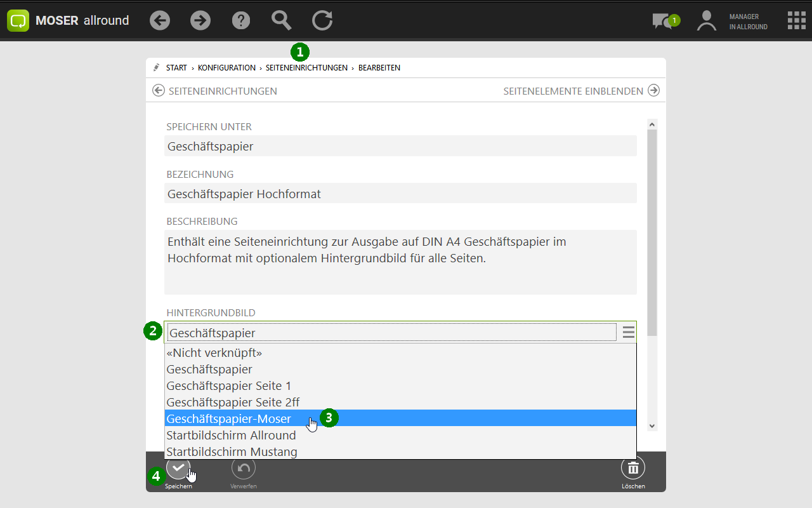Open the search magnifier icon
812x508 pixels.
click(x=282, y=20)
